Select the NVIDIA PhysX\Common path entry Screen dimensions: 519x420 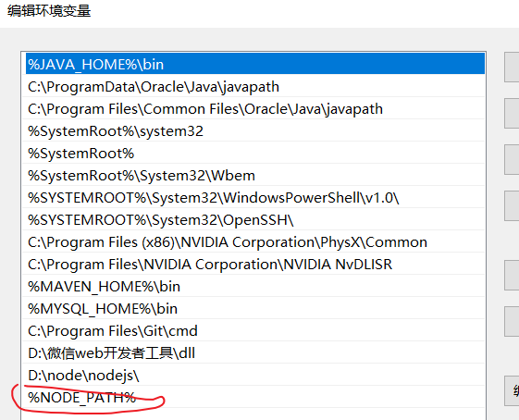tap(254, 241)
